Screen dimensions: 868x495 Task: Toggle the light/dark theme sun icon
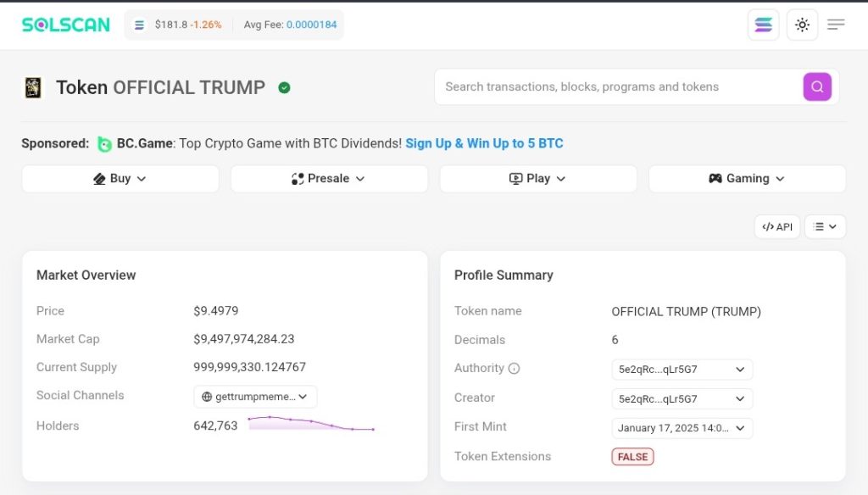(802, 25)
